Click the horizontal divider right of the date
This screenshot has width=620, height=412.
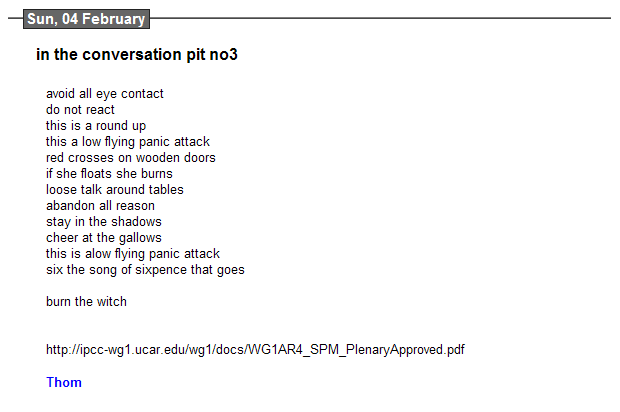380,18
